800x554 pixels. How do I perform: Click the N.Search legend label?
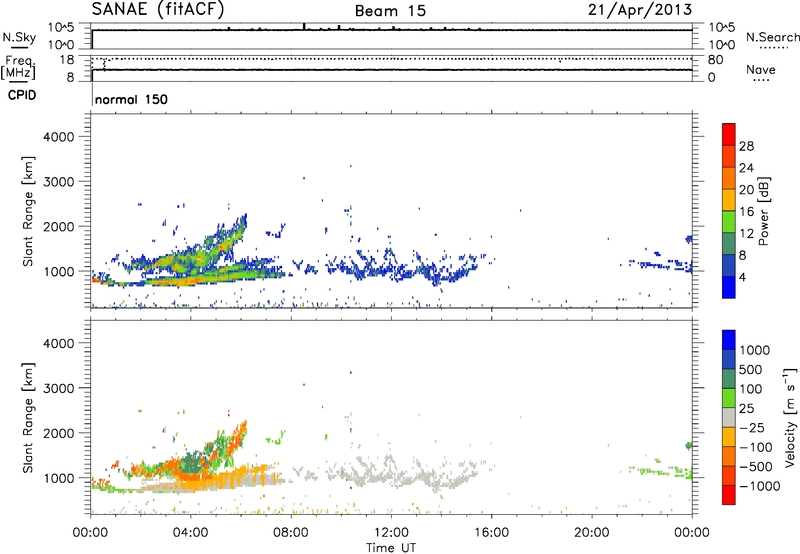773,37
